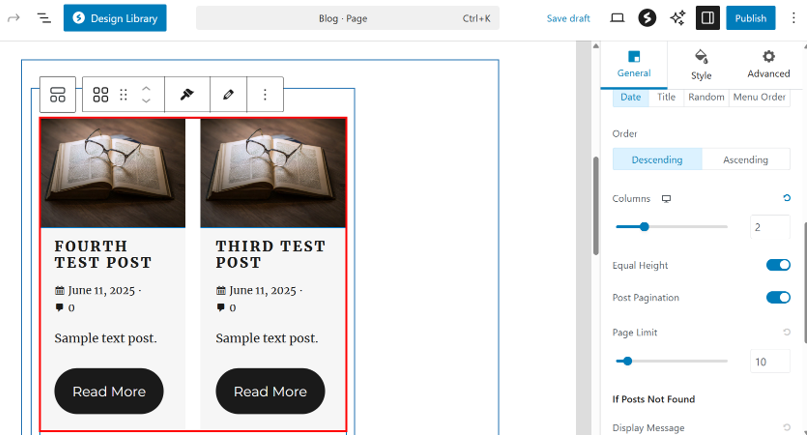Click the black Stackable S icon
The height and width of the screenshot is (435, 807).
click(x=647, y=18)
